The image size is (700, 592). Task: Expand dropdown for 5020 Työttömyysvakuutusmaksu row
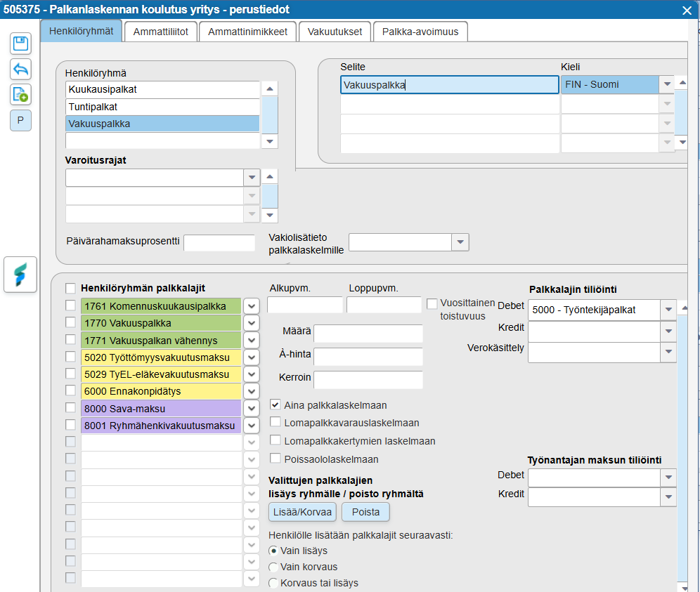point(252,357)
